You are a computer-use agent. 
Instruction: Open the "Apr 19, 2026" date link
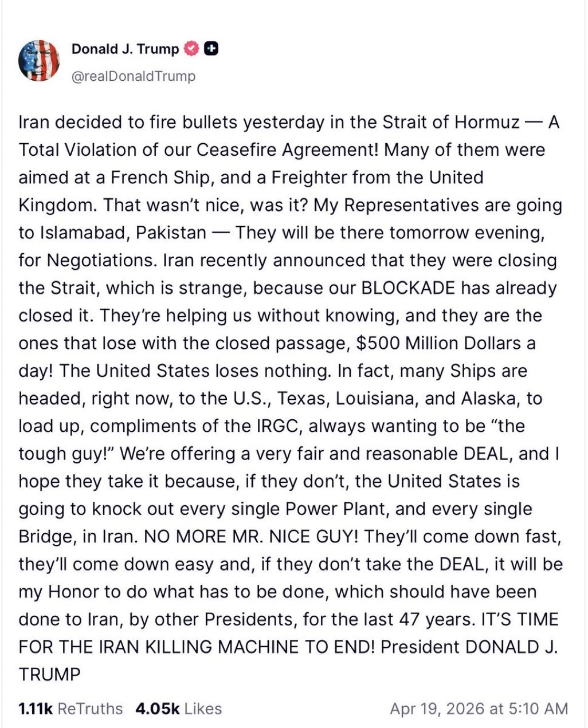[x=438, y=709]
